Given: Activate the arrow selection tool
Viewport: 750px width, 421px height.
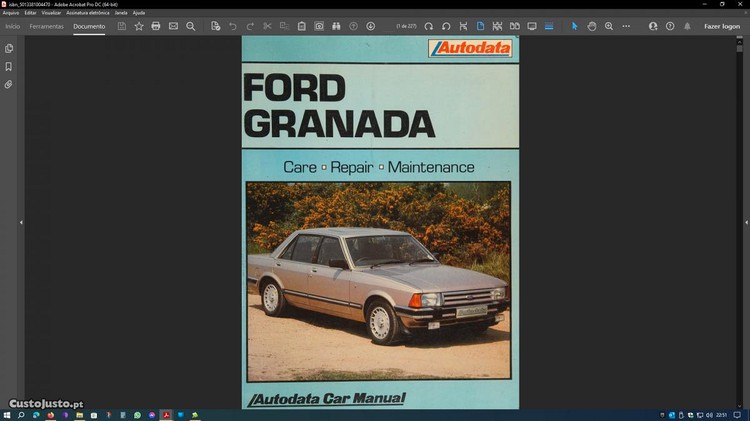Looking at the screenshot, I should 574,26.
